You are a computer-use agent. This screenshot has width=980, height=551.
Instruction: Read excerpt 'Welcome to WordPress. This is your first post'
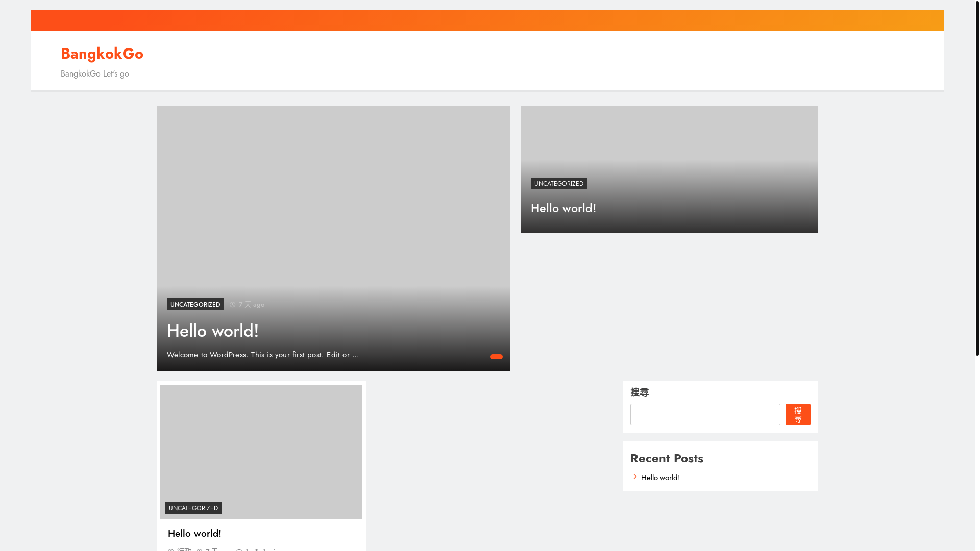coord(263,355)
